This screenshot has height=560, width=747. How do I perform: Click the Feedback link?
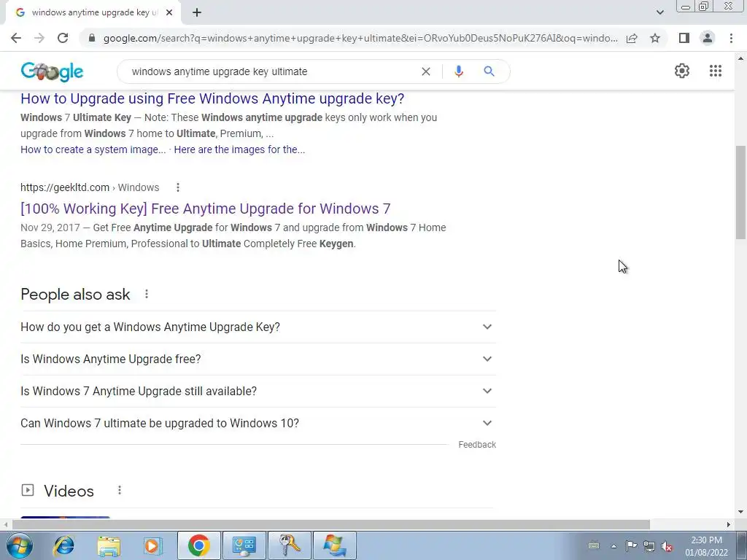pyautogui.click(x=477, y=445)
